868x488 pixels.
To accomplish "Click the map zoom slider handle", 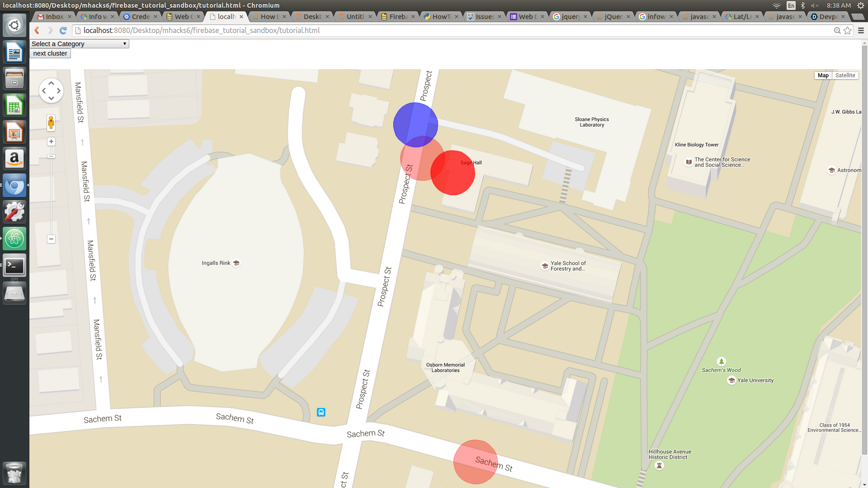I will tap(51, 156).
